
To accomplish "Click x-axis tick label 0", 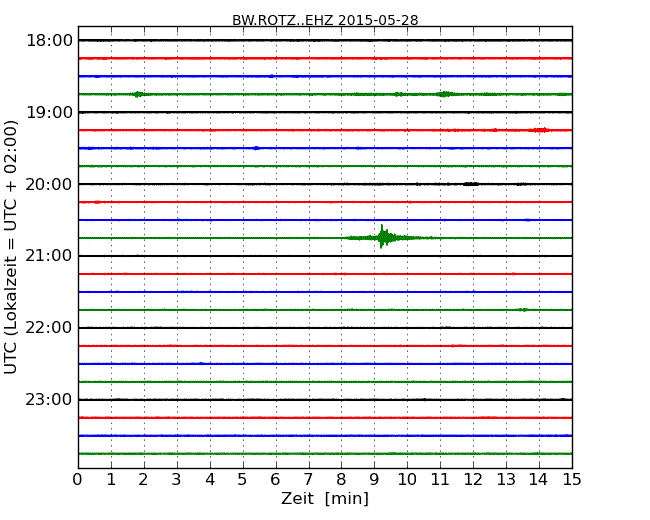I will (x=78, y=479).
